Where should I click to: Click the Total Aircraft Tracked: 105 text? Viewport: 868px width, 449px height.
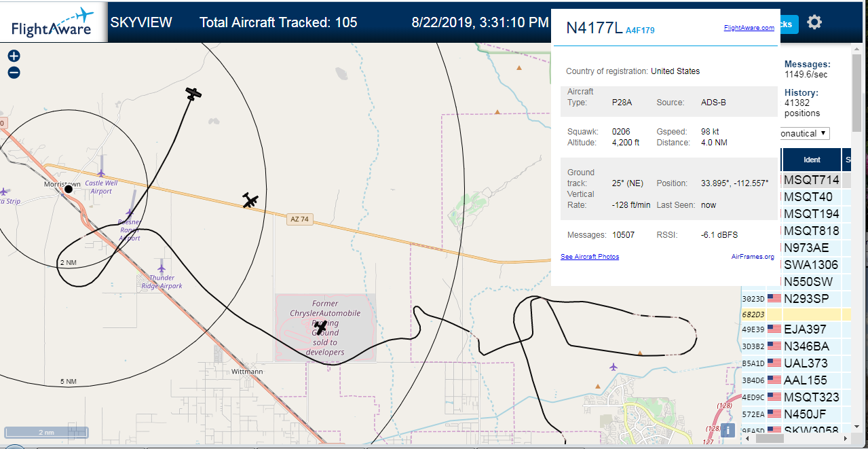point(278,22)
